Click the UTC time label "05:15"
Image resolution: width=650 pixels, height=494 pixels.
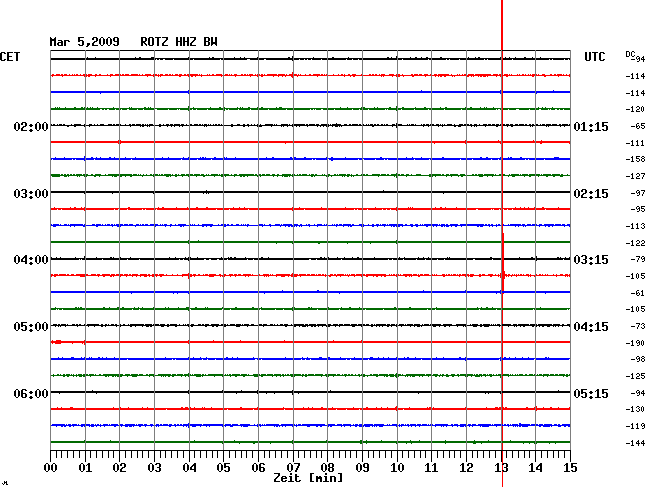tap(591, 393)
